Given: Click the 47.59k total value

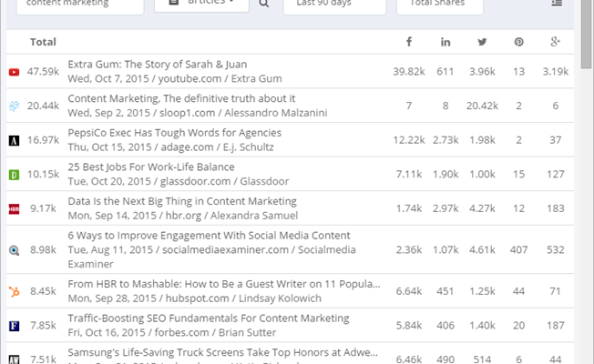Looking at the screenshot, I should 43,72.
